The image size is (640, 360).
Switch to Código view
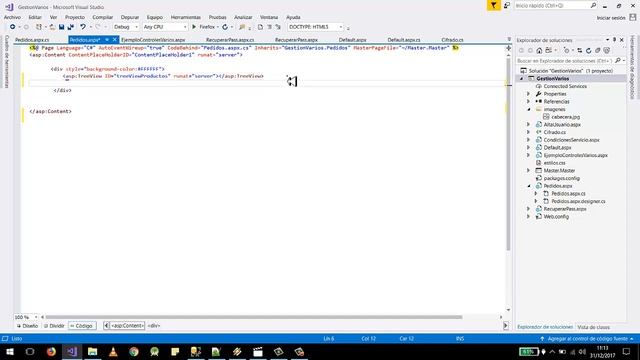click(x=82, y=326)
